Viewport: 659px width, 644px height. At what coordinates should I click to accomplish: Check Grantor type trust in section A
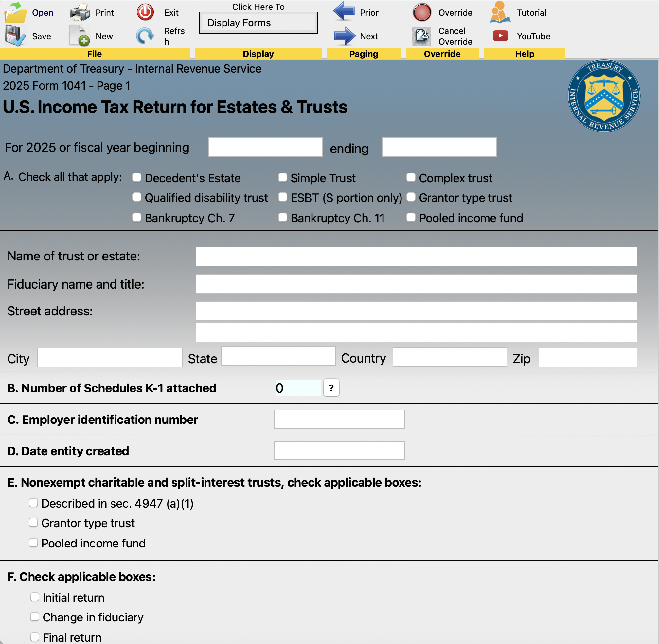click(411, 197)
